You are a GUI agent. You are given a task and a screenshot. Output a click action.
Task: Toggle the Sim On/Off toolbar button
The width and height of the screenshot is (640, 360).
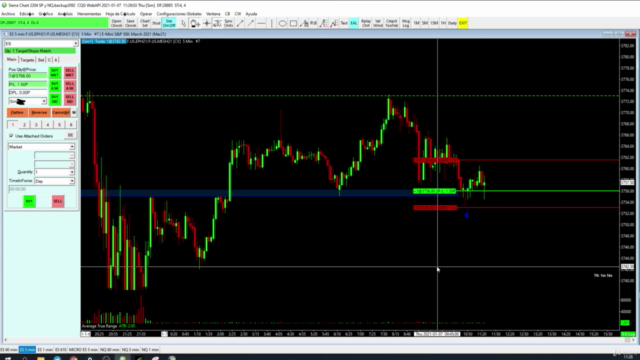click(169, 23)
